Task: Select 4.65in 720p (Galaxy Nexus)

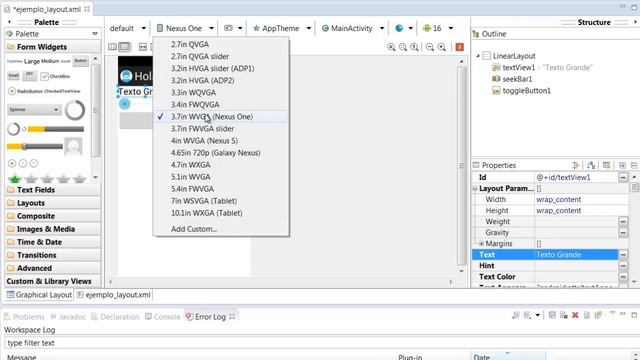Action: tap(221, 153)
